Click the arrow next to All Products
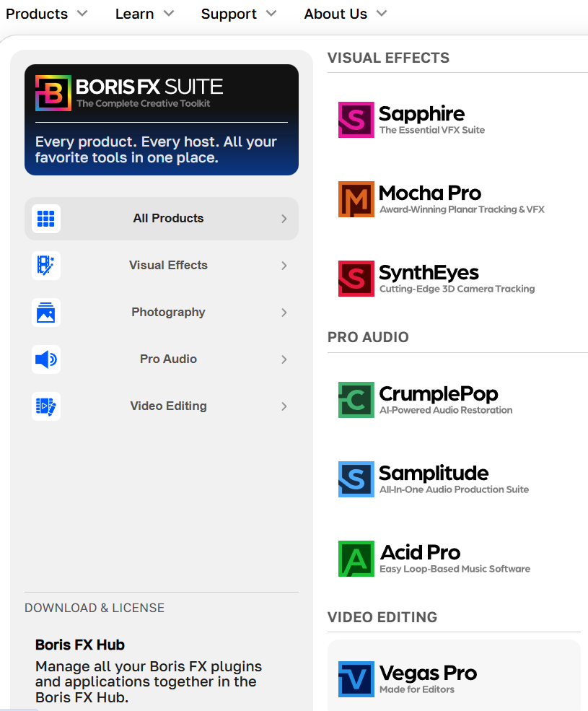The height and width of the screenshot is (711, 588). [284, 219]
